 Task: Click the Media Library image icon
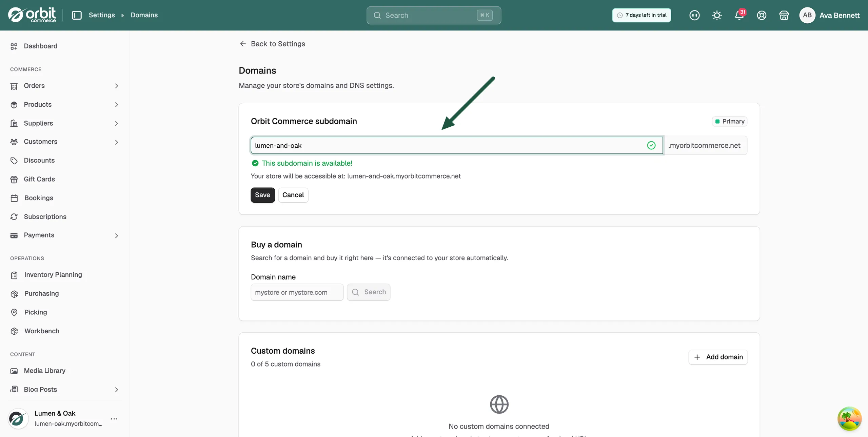click(14, 371)
